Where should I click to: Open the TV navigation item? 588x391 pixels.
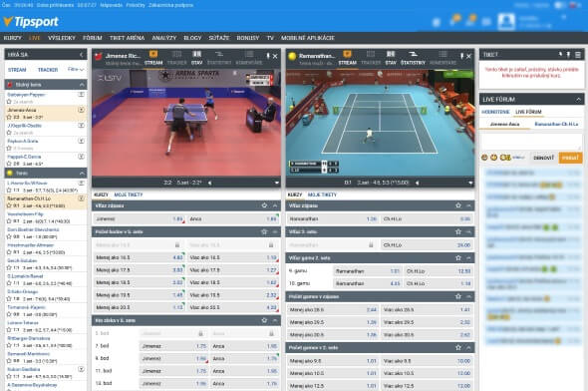coord(270,38)
